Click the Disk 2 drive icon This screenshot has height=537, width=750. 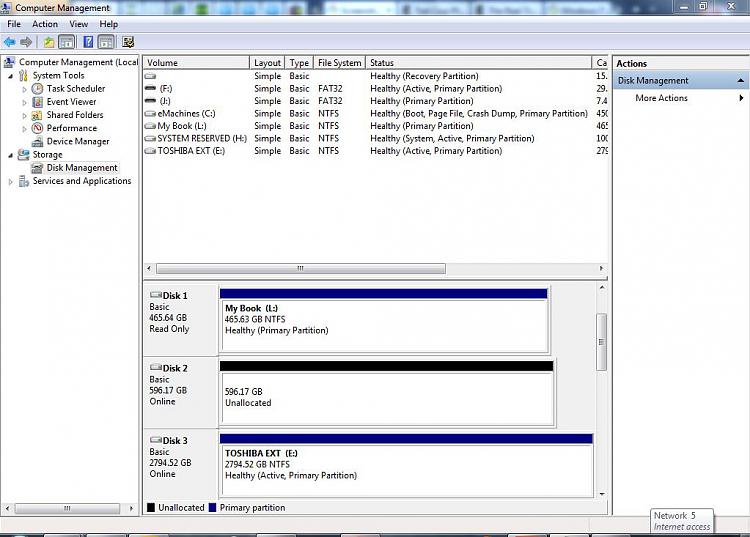coord(156,368)
